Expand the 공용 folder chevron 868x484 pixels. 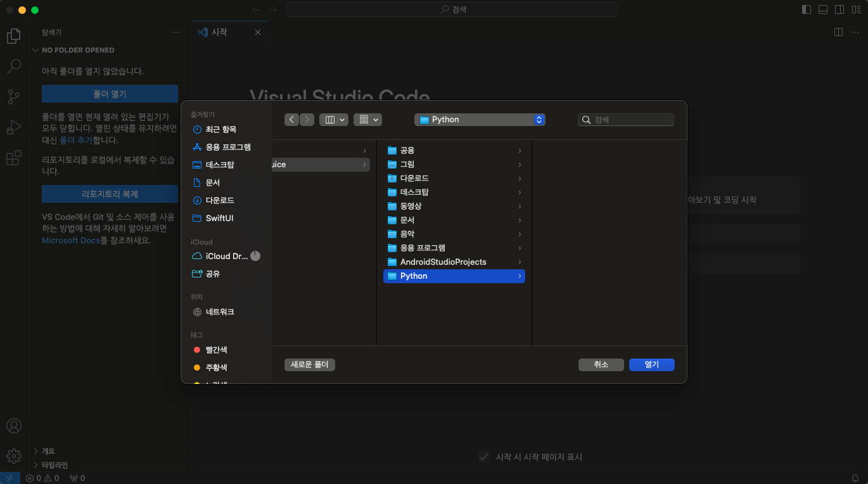point(520,150)
